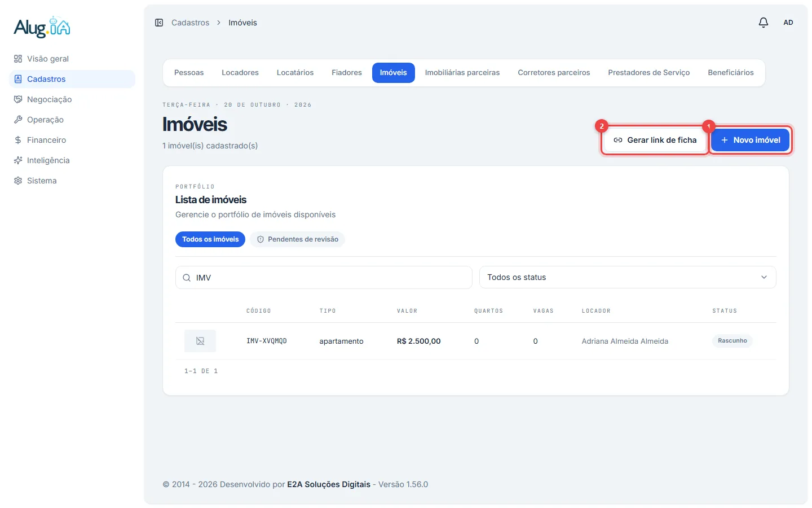The width and height of the screenshot is (812, 508).
Task: Open the AD user avatar menu
Action: [x=788, y=23]
